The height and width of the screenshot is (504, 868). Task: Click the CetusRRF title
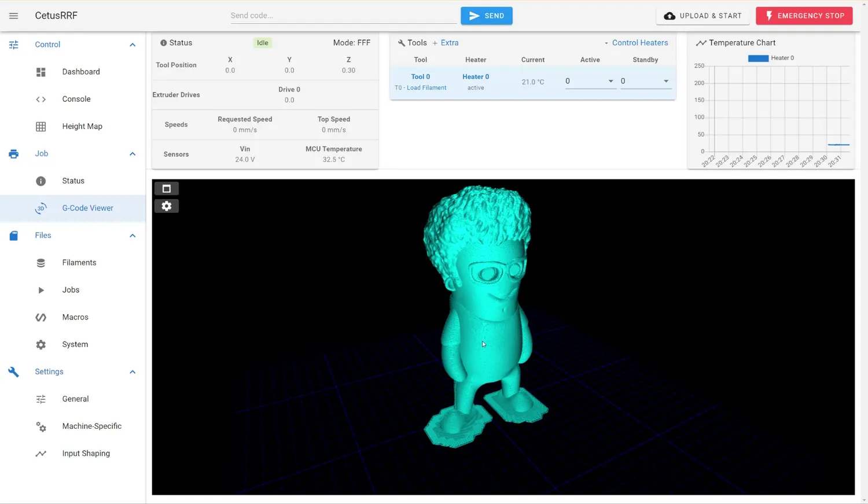pyautogui.click(x=56, y=16)
